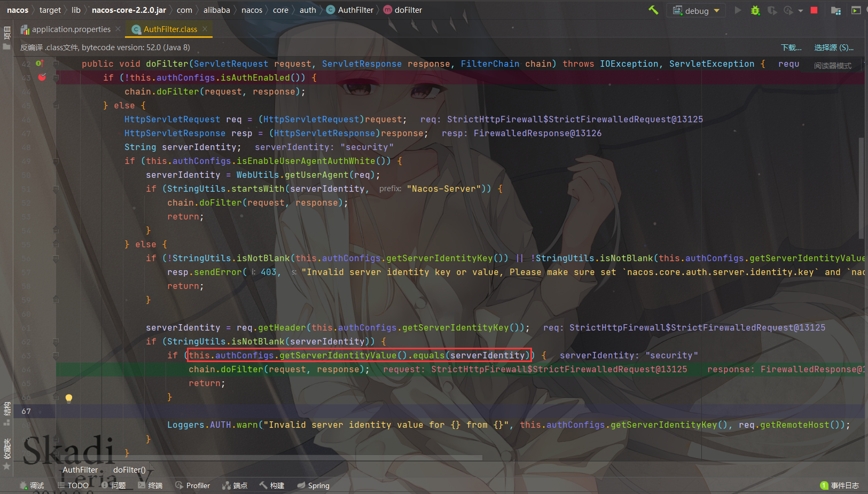Click the Loggers.AUTH.warn statement
868x494 pixels.
point(509,425)
